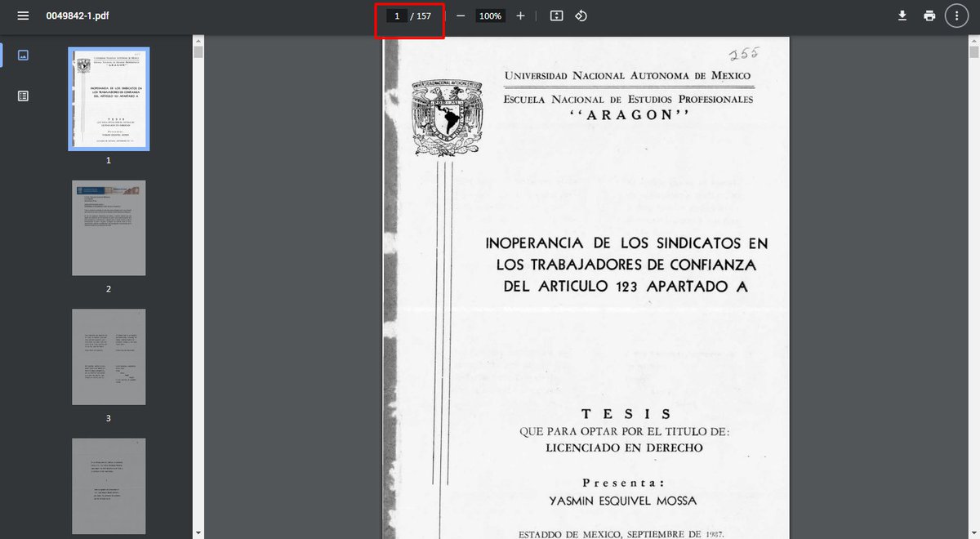Click the author name YASMIN ESQUIVEL MOSSA
The width and height of the screenshot is (980, 539).
click(x=624, y=500)
